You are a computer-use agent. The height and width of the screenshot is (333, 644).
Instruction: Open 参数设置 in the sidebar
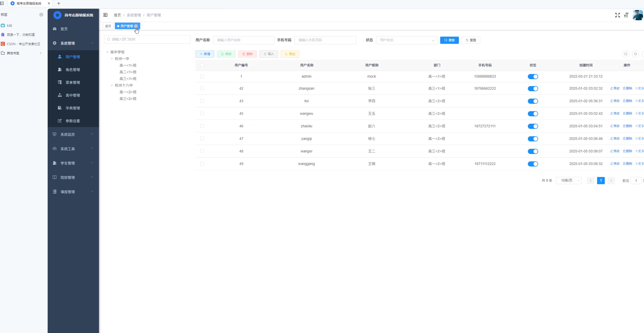coord(73,121)
